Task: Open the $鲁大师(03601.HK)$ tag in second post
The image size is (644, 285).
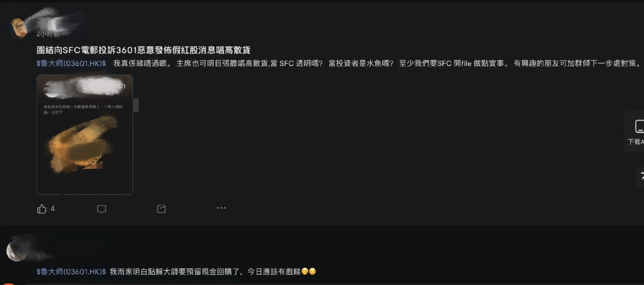Action: point(71,272)
